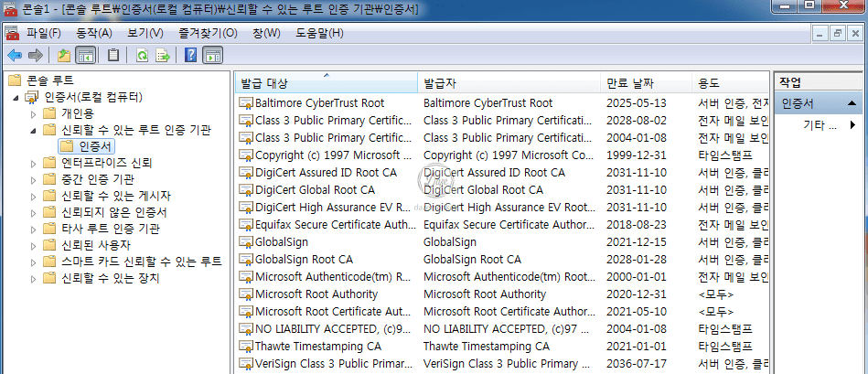Select the 신뢰되지 않은 인증서 tree folder
Image resolution: width=868 pixels, height=374 pixels.
pyautogui.click(x=114, y=212)
